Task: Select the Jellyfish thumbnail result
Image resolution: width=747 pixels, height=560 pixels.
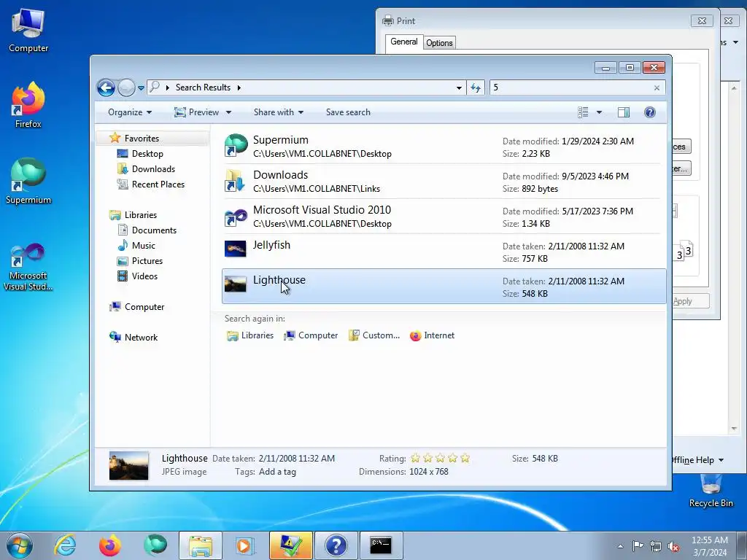Action: [236, 249]
